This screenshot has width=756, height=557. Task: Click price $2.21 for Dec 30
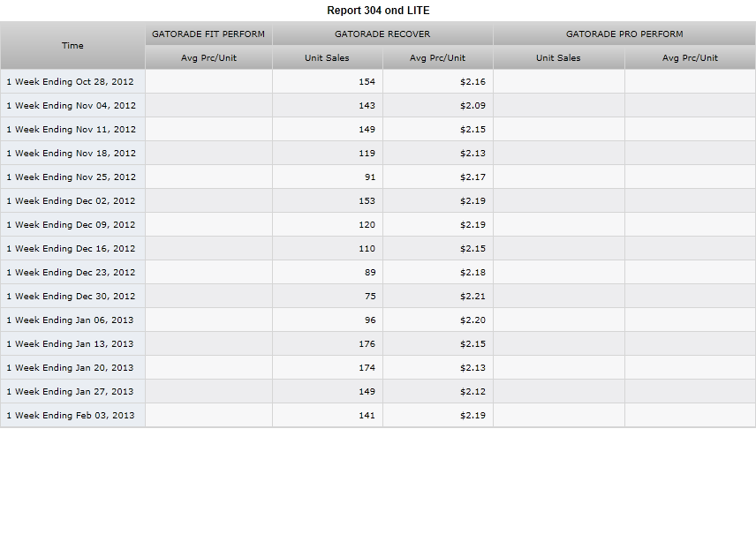coord(472,297)
